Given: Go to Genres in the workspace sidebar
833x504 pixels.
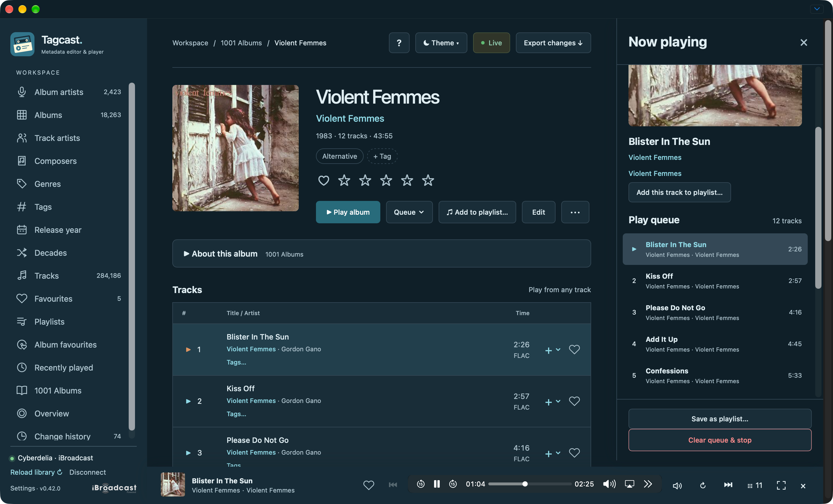Looking at the screenshot, I should [69, 184].
